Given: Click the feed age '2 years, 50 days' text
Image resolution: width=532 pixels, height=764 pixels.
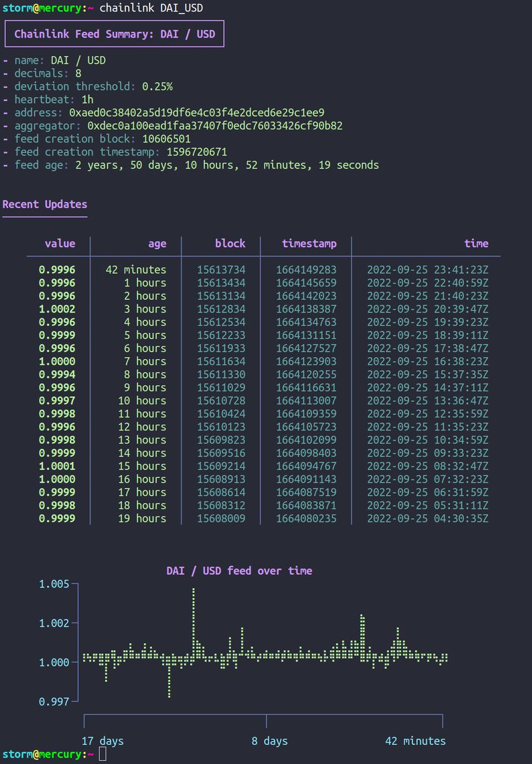Looking at the screenshot, I should [127, 165].
